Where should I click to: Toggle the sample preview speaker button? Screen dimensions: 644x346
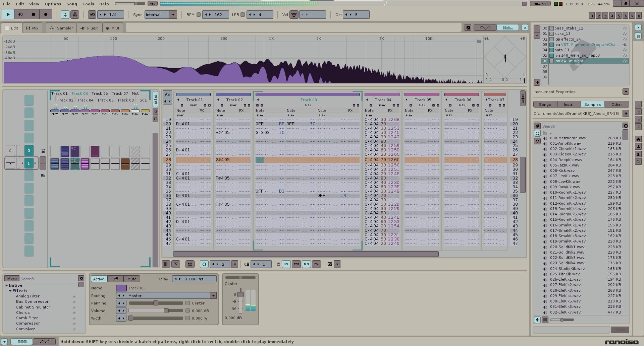tap(537, 320)
